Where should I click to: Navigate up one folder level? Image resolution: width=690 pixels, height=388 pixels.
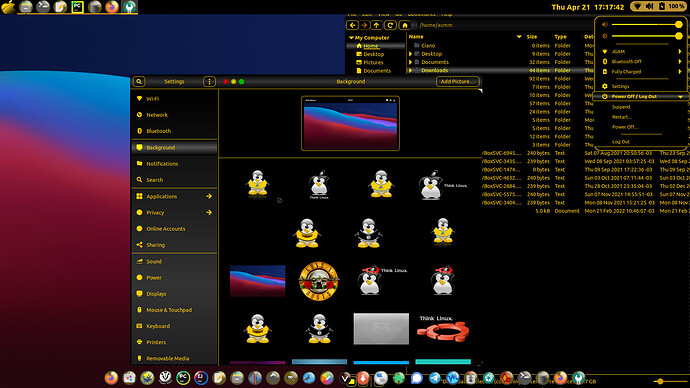pos(377,25)
